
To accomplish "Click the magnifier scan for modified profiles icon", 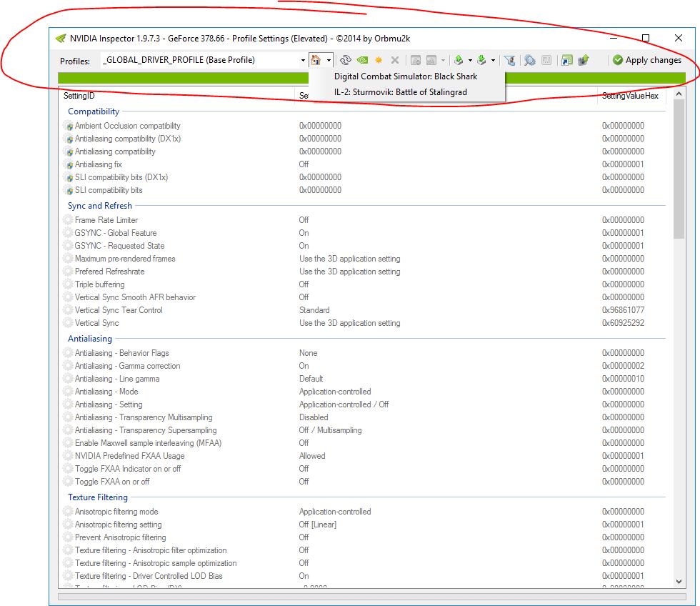I will 529,60.
